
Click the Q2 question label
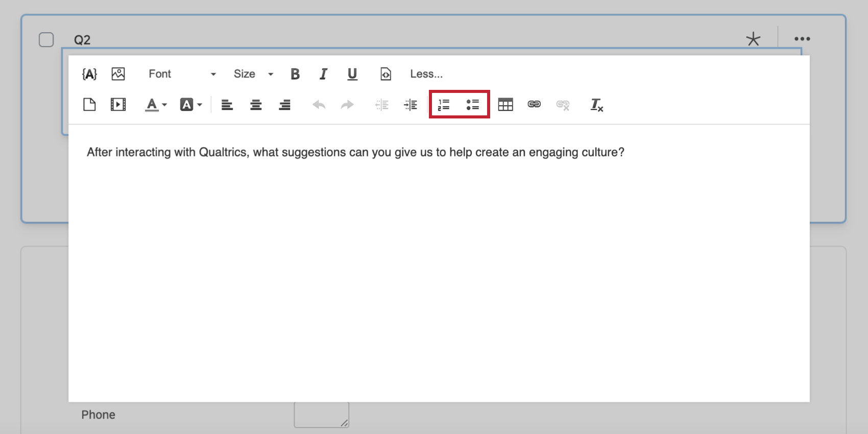pyautogui.click(x=82, y=40)
